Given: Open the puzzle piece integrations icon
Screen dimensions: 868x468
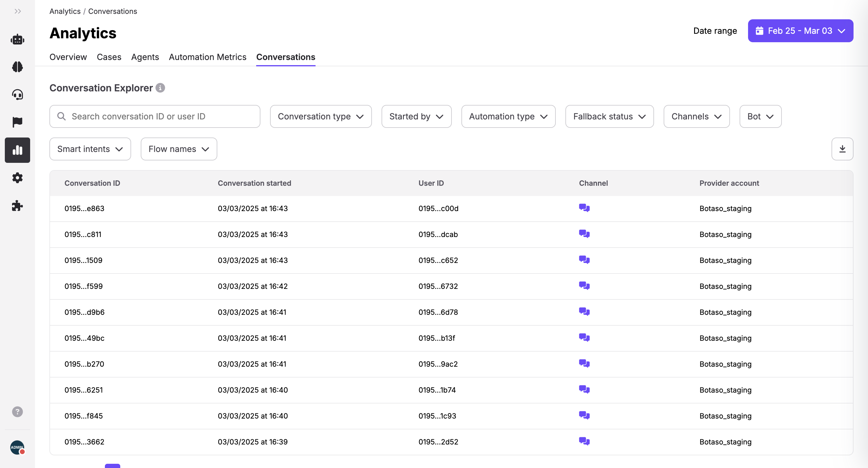Looking at the screenshot, I should coord(17,206).
